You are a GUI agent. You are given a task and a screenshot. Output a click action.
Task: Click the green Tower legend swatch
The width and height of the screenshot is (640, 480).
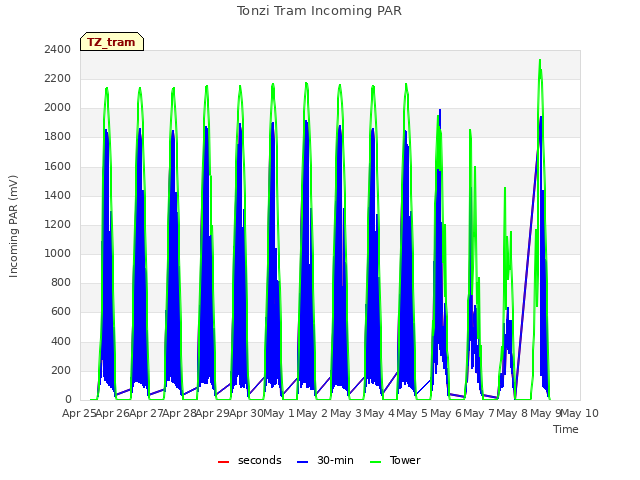(375, 462)
